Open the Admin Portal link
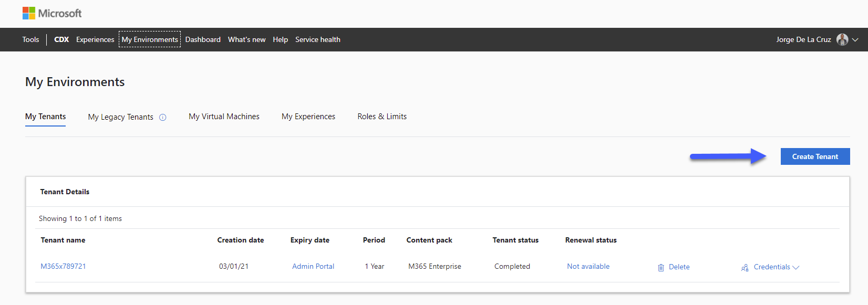 (x=313, y=266)
